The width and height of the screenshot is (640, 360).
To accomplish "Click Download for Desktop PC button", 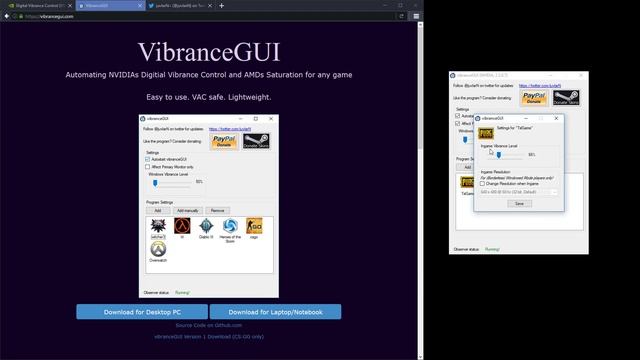I will click(x=142, y=312).
